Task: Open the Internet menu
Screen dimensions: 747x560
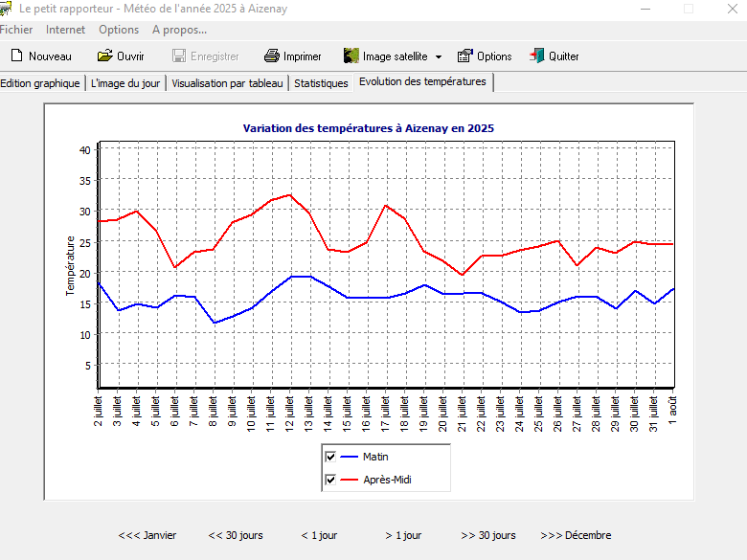Action: [x=65, y=30]
